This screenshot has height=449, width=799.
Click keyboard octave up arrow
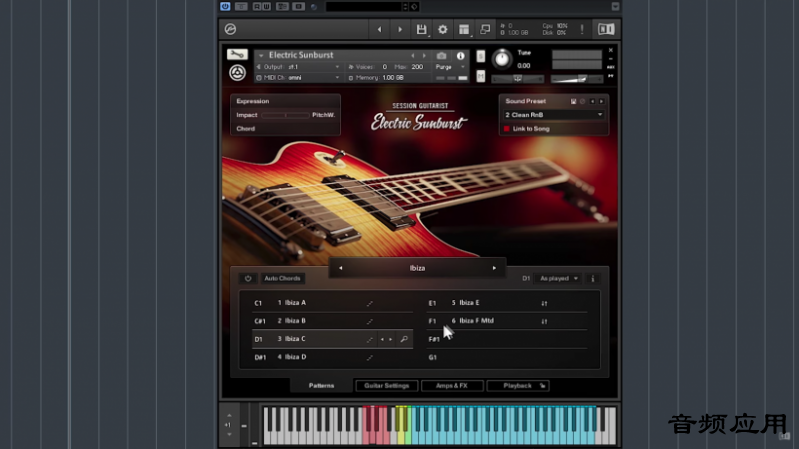(229, 415)
